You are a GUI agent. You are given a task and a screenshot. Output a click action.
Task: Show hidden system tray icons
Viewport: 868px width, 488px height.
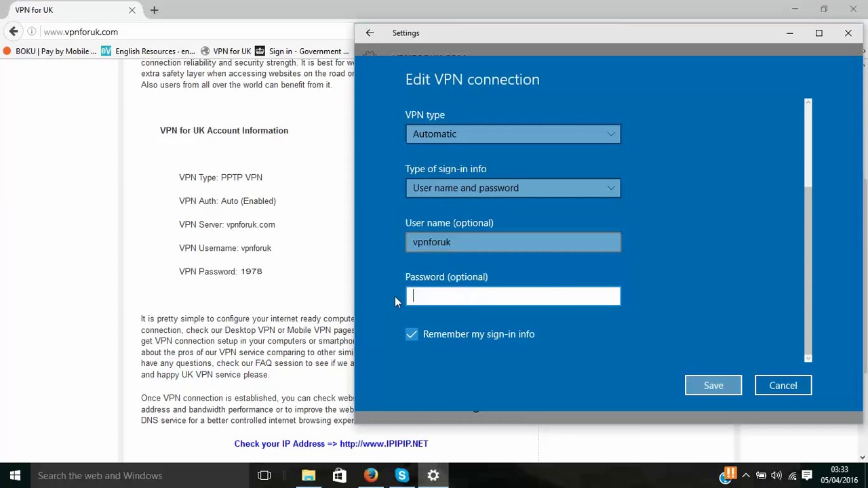(746, 476)
